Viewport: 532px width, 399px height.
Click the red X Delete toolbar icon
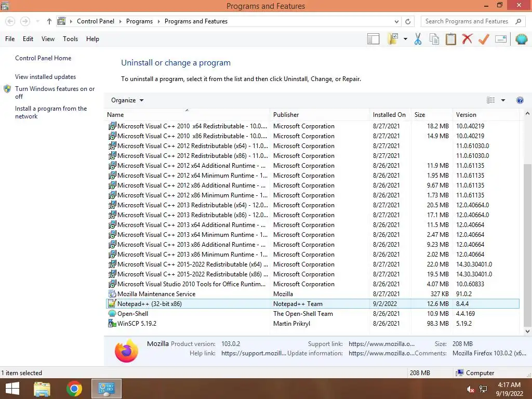467,39
